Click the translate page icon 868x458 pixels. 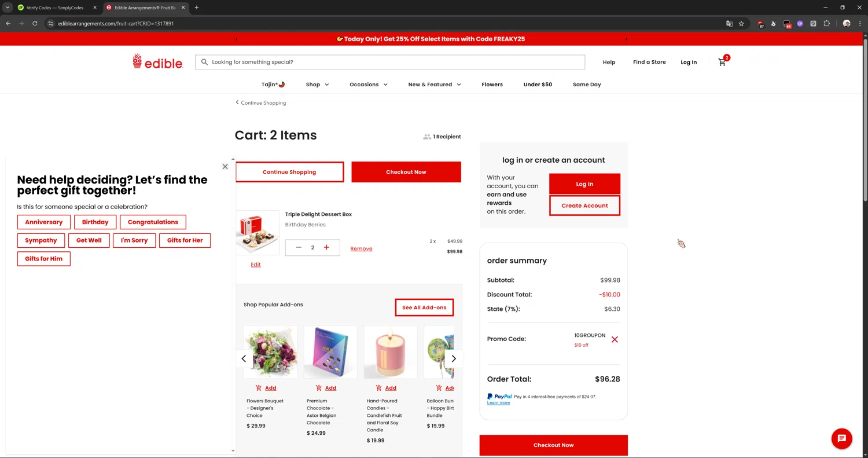(x=729, y=24)
